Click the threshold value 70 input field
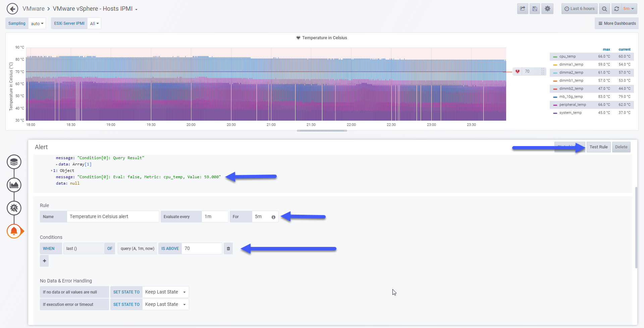The image size is (644, 328). (202, 249)
